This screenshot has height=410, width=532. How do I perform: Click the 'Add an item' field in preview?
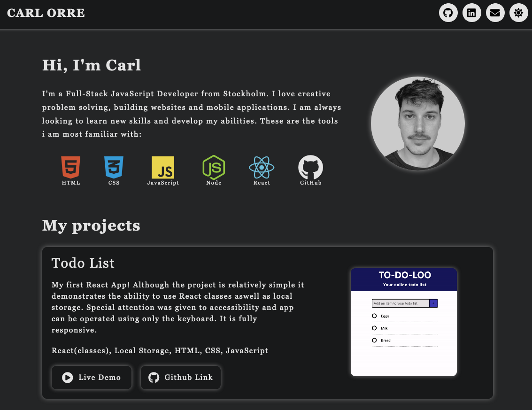pos(401,303)
